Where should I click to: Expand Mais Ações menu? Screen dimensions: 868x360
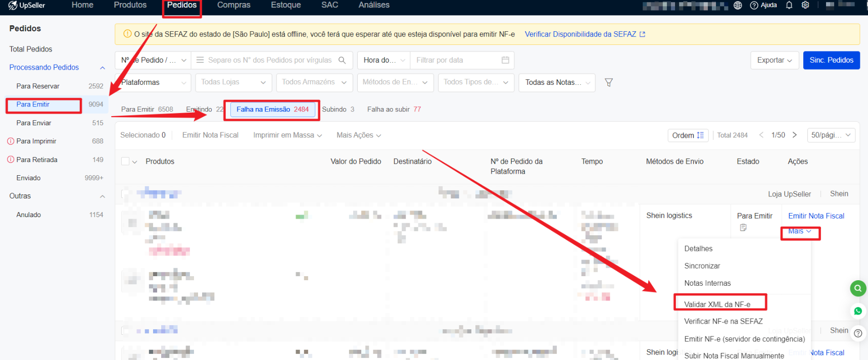[359, 135]
